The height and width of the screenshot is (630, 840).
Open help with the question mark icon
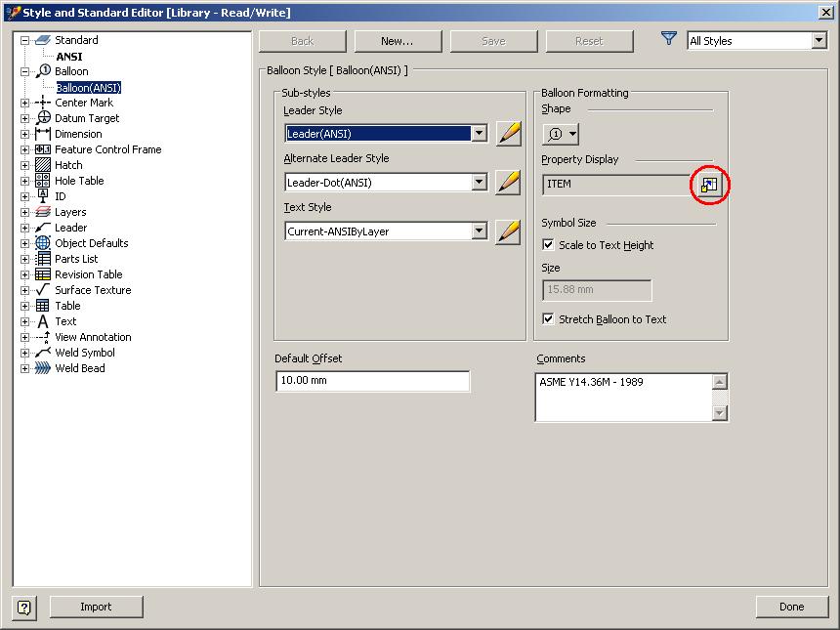click(24, 607)
